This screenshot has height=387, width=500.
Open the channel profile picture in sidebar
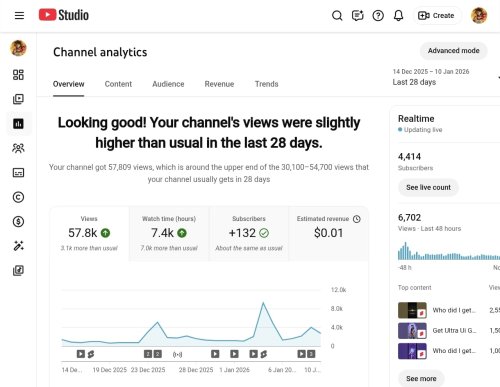coord(18,48)
